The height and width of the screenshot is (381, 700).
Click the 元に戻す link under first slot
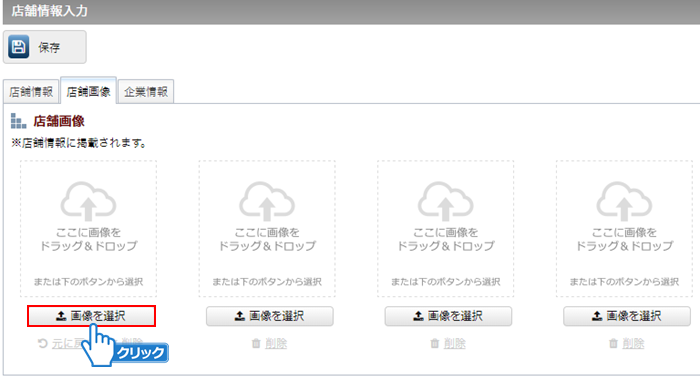point(67,343)
